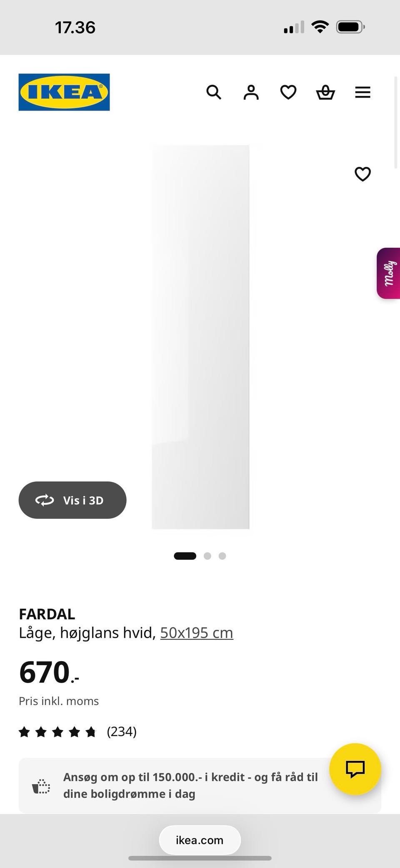Open the yellow chat bubble button
Viewport: 400px width, 868px height.
(355, 769)
